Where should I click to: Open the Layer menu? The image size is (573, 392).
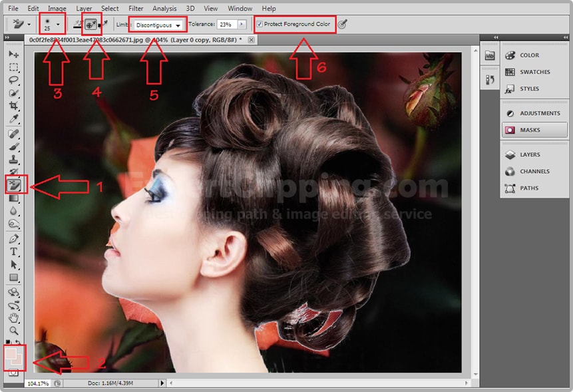click(x=84, y=9)
